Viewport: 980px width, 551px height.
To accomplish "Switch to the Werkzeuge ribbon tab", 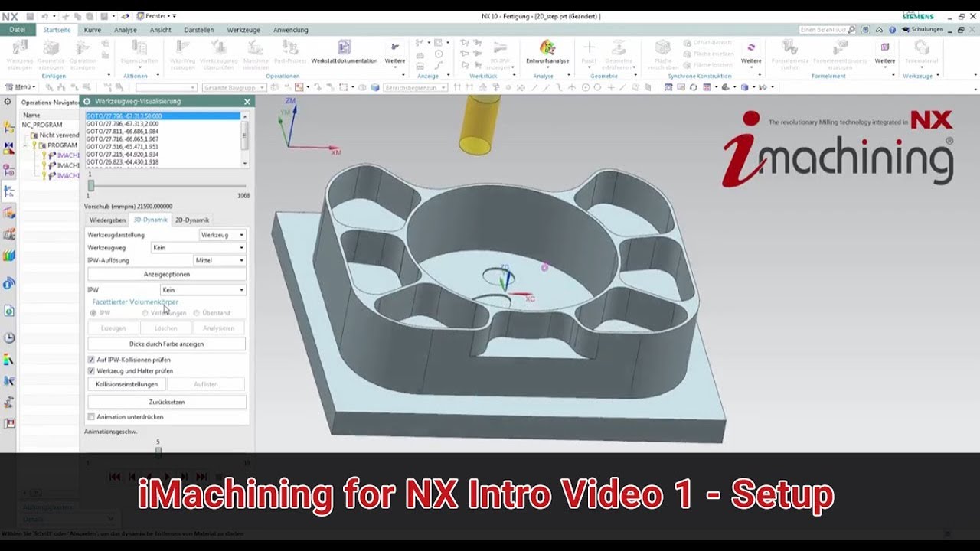I will tap(245, 30).
